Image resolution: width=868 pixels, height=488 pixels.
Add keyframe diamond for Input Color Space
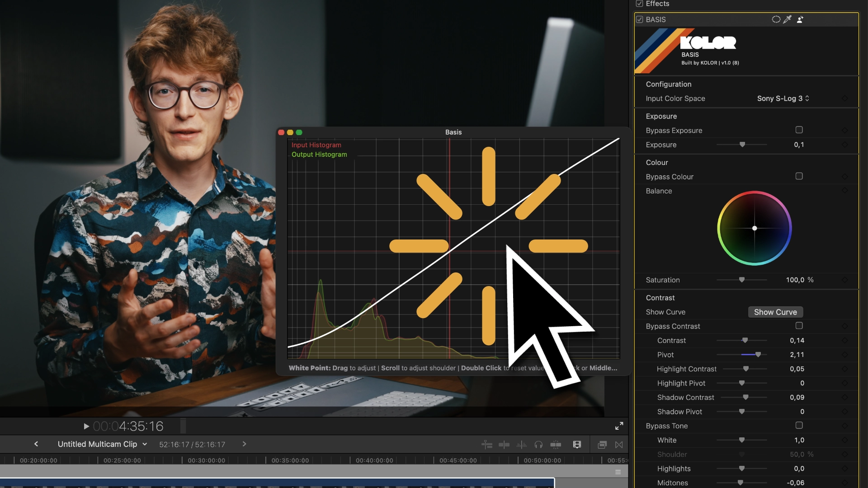[x=844, y=99]
